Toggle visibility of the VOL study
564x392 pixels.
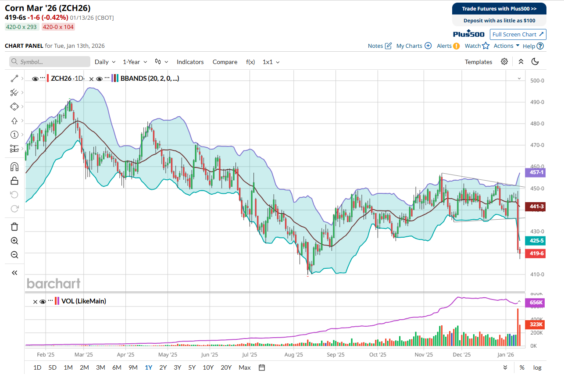(x=43, y=301)
